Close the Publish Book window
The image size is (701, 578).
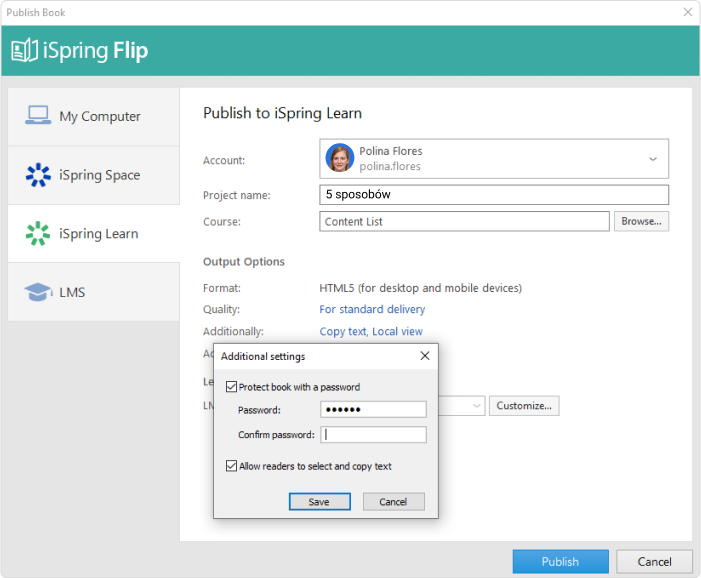tap(688, 12)
